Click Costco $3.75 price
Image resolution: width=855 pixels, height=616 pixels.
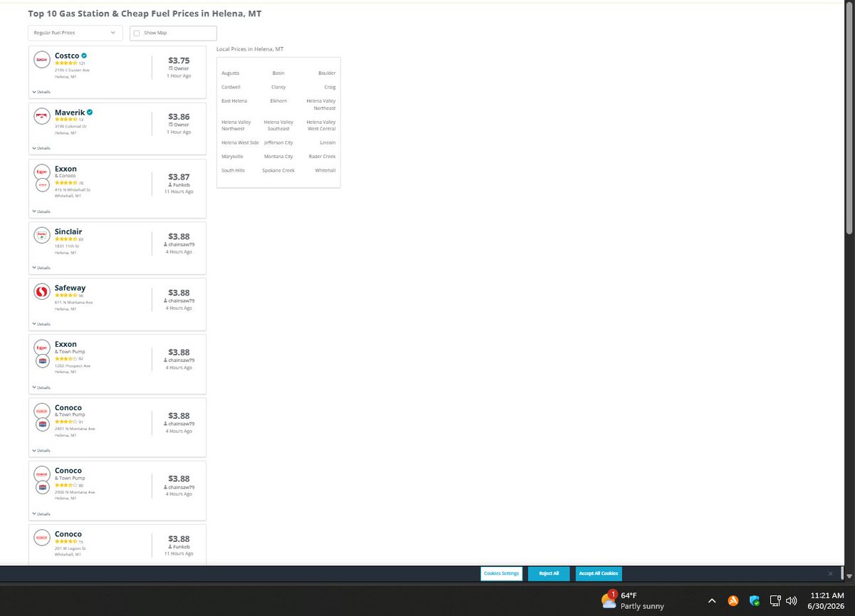point(179,61)
